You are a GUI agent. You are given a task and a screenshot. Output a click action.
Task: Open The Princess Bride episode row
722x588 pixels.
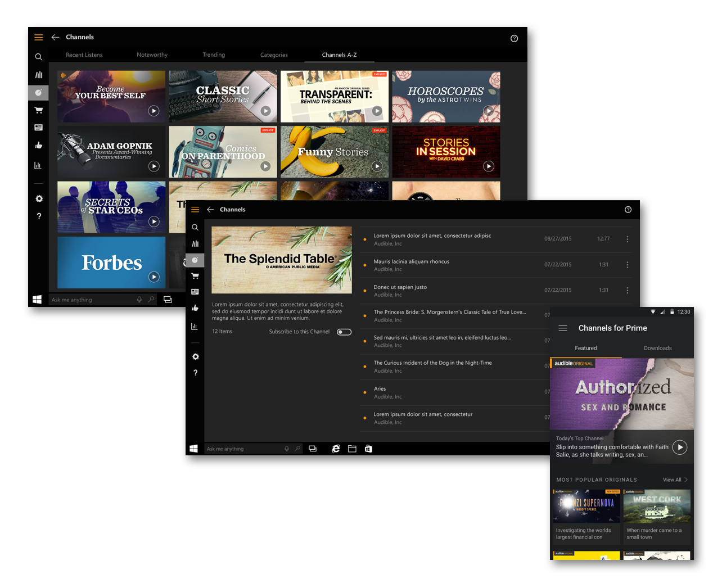pos(454,316)
